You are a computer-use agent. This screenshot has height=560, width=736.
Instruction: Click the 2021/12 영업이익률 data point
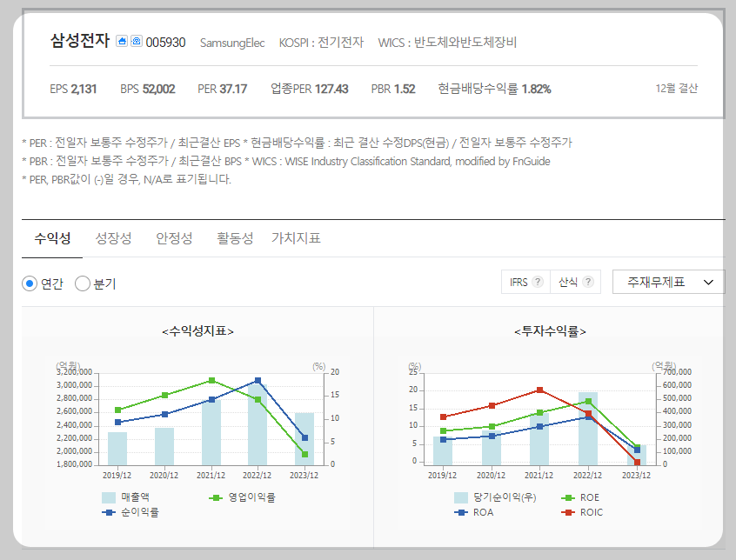[x=211, y=380]
